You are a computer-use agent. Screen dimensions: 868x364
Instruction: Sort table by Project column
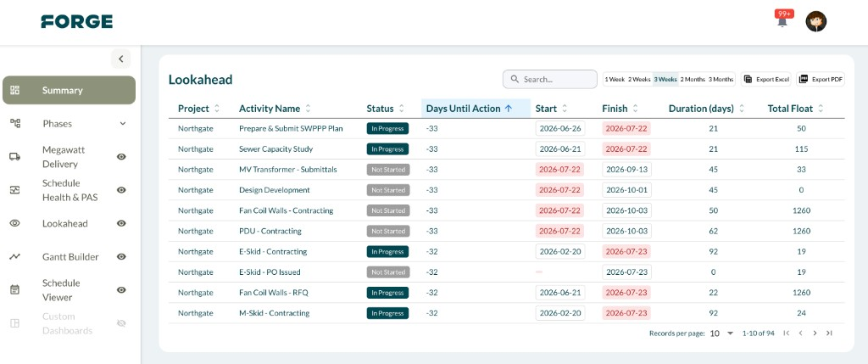pos(198,109)
